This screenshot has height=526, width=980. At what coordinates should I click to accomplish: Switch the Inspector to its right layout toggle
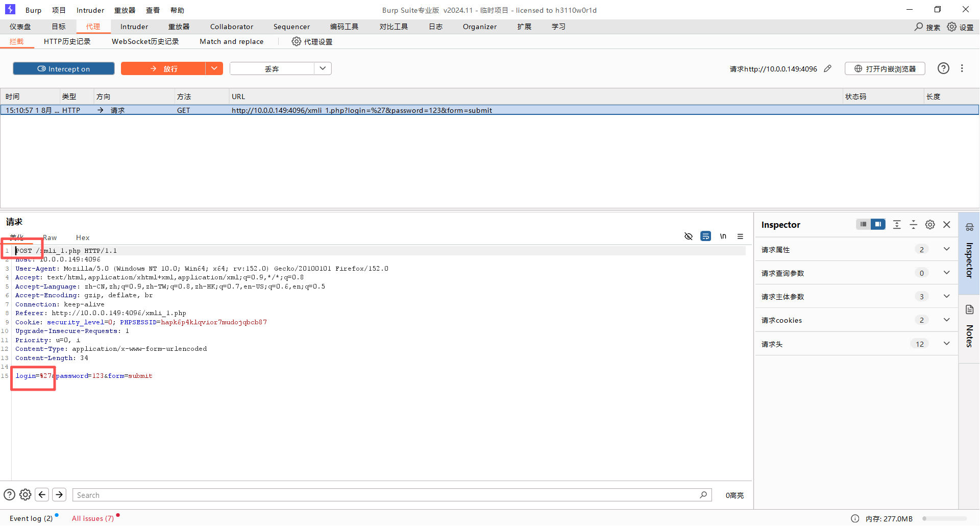tap(878, 224)
